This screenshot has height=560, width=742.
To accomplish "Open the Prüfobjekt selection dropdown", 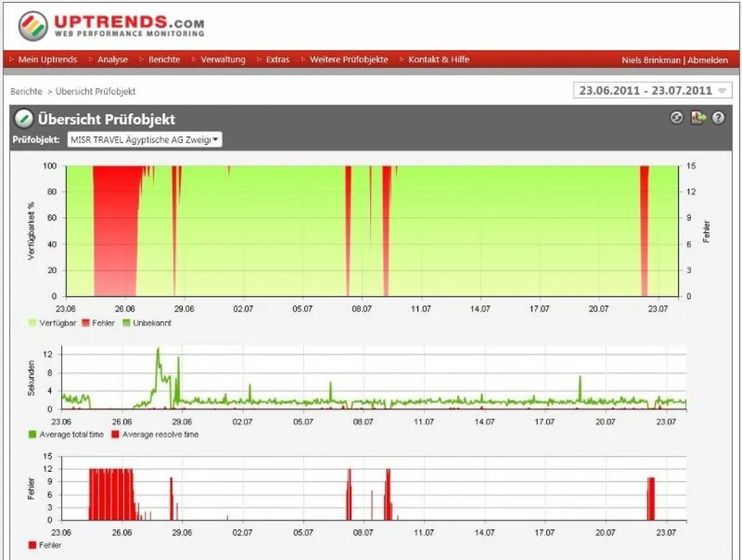I will point(142,139).
